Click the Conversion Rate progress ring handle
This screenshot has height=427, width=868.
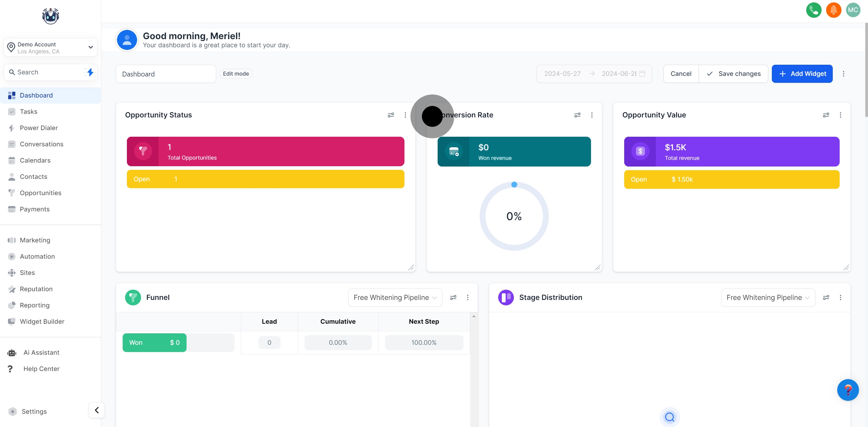pyautogui.click(x=514, y=185)
